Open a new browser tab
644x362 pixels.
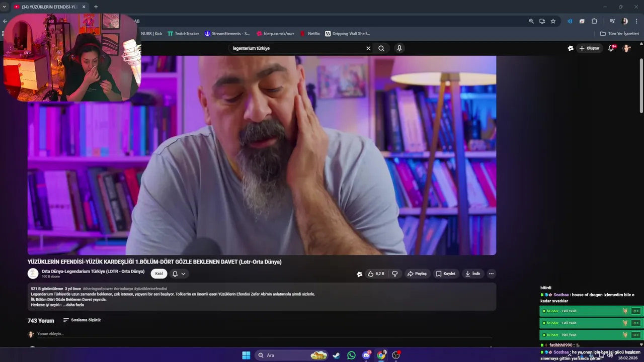[x=96, y=7]
